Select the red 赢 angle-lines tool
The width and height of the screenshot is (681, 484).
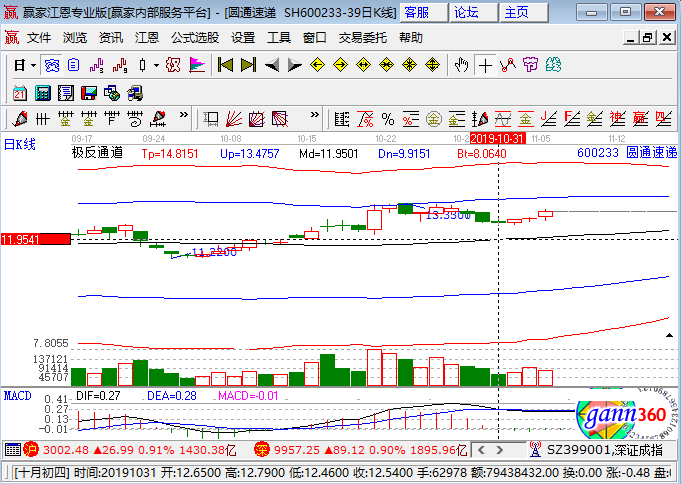(640, 119)
